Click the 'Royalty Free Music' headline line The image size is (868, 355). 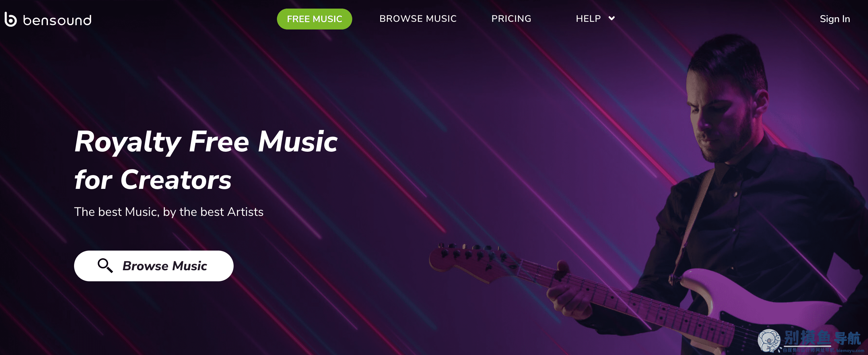(206, 142)
